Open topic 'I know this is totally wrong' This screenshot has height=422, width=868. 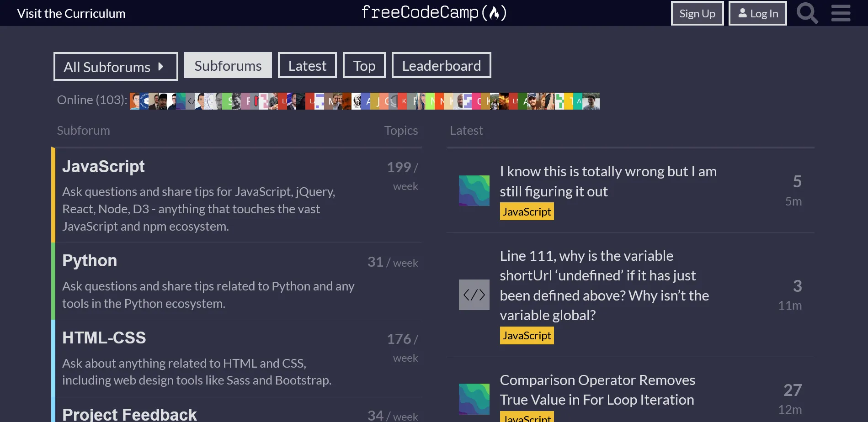click(608, 181)
